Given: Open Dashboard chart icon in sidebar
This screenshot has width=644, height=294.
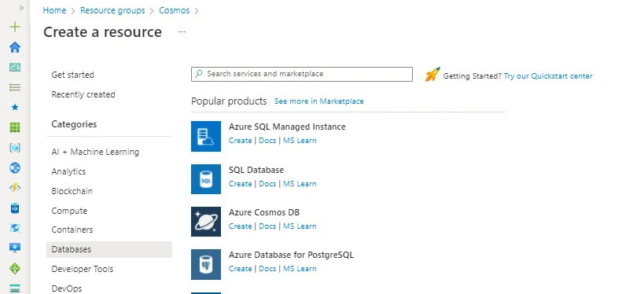Looking at the screenshot, I should pos(15,67).
